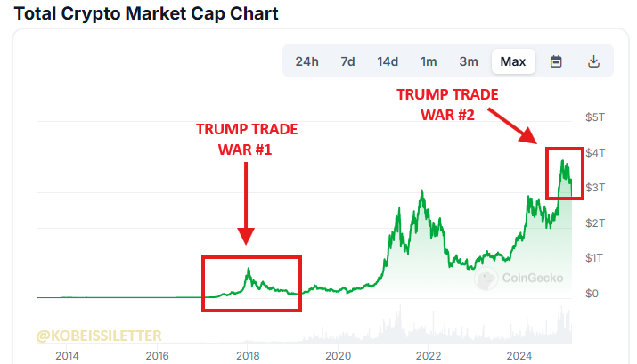Image resolution: width=637 pixels, height=364 pixels.
Task: Click the CoinGecko gecko logo watermark
Action: click(486, 279)
